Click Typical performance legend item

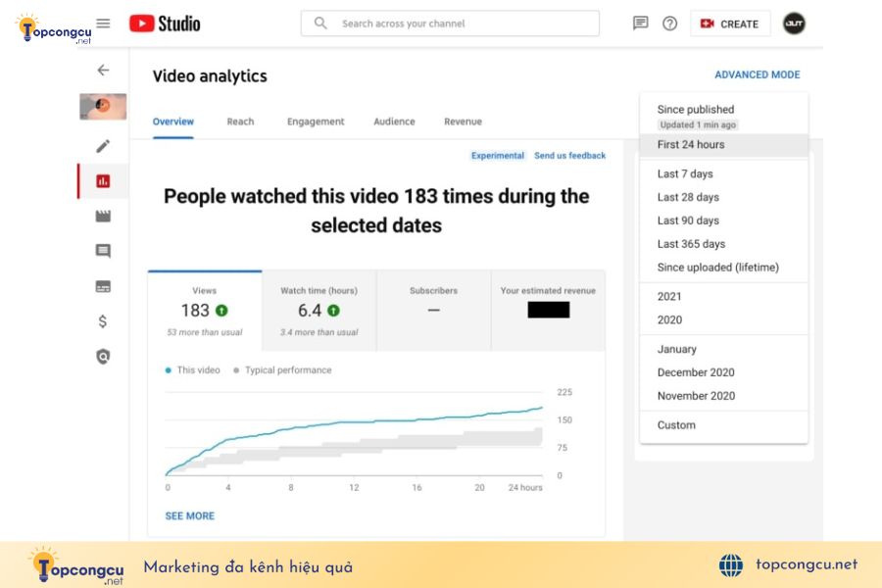[282, 370]
